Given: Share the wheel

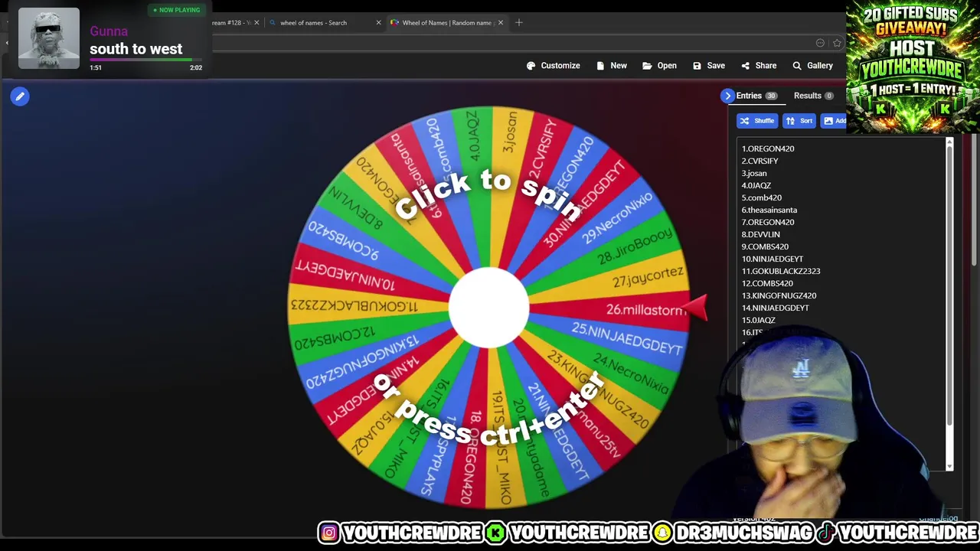Looking at the screenshot, I should click(x=758, y=66).
